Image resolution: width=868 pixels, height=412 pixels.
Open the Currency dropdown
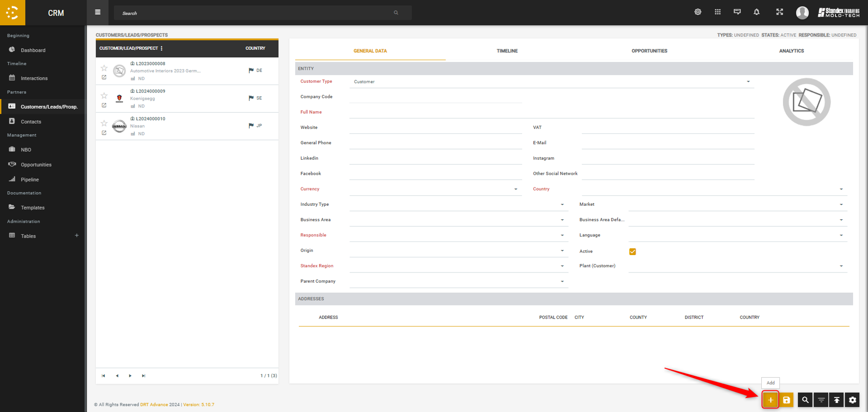pos(516,189)
